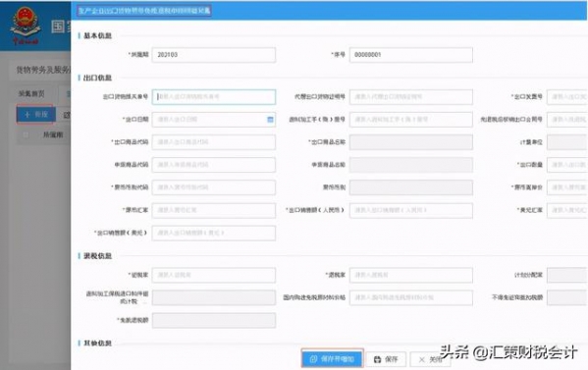
Task: Click the 出口销售额(人民币) input field
Action: (411, 210)
